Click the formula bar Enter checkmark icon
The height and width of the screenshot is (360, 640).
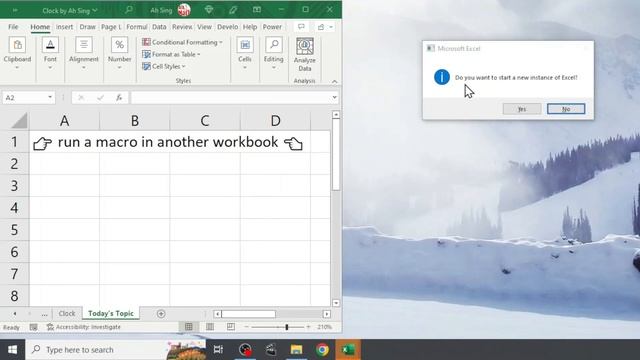coord(100,98)
